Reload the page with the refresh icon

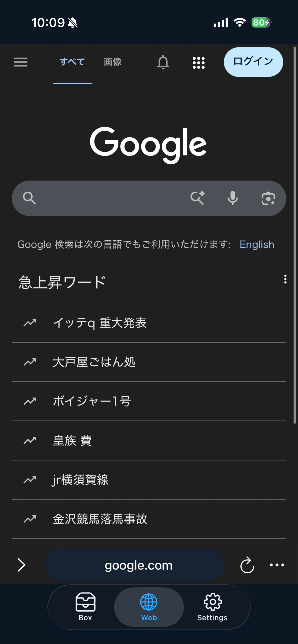247,565
